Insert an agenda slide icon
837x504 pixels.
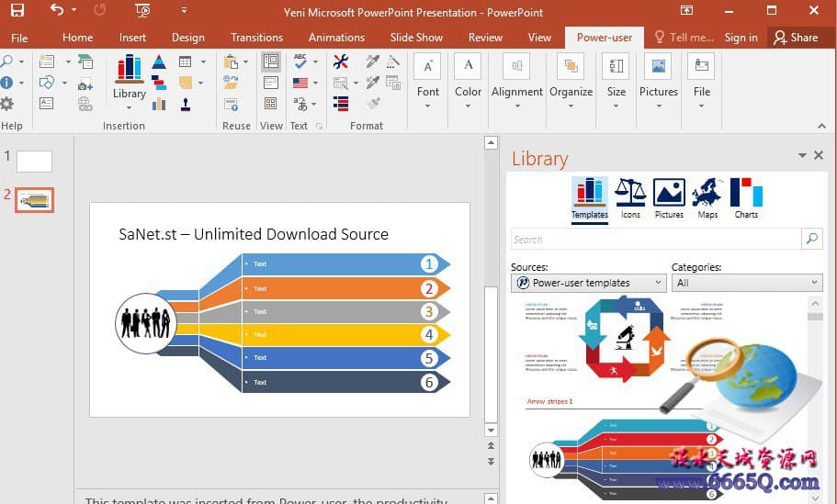coord(47,62)
